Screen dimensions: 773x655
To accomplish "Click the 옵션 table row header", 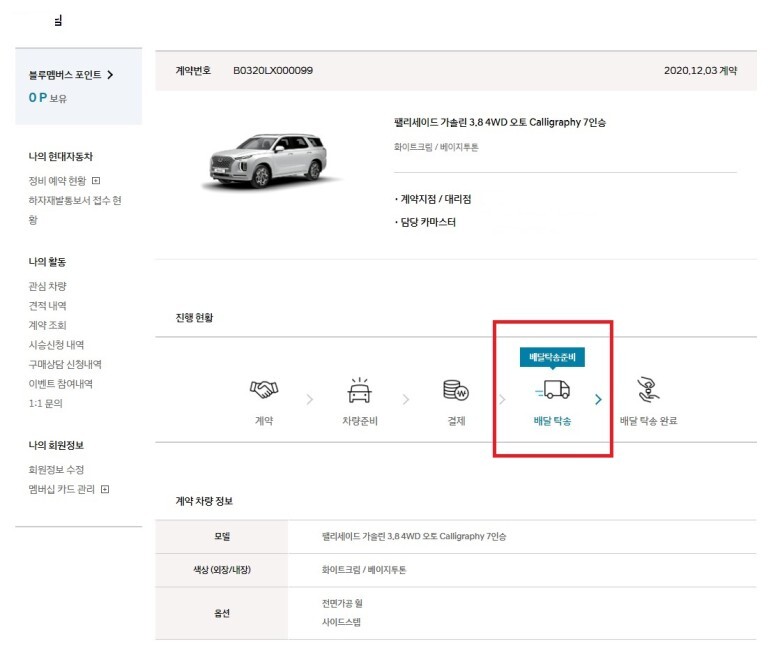I will pos(222,614).
